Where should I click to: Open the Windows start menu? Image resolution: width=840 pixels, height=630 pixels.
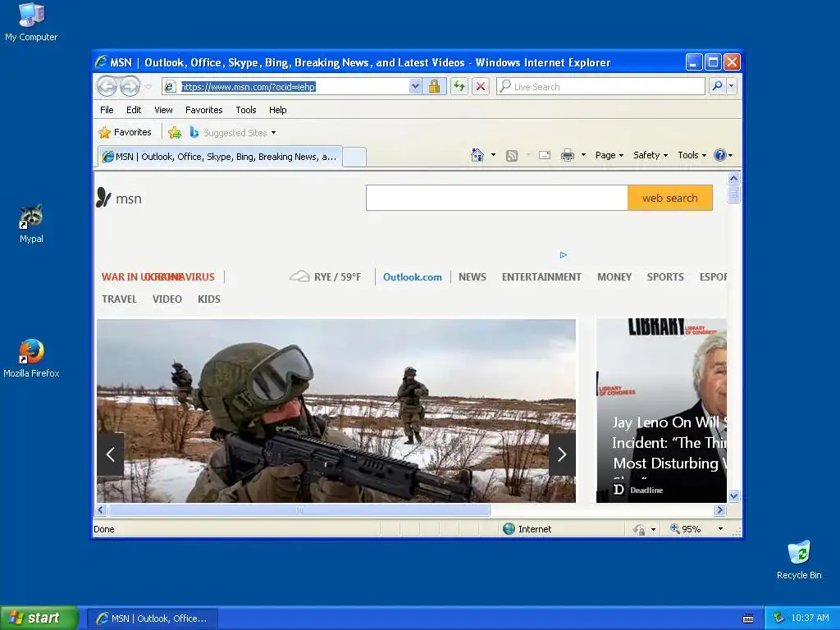tap(39, 618)
